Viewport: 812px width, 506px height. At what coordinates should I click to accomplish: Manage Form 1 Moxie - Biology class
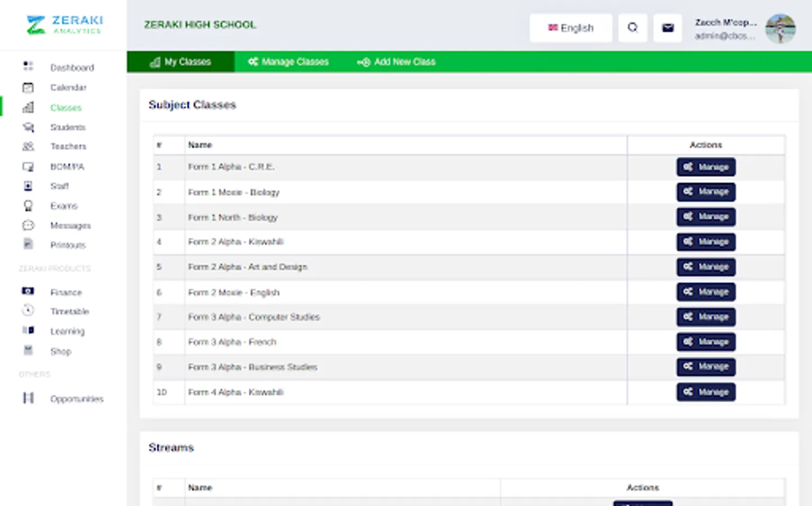point(706,192)
